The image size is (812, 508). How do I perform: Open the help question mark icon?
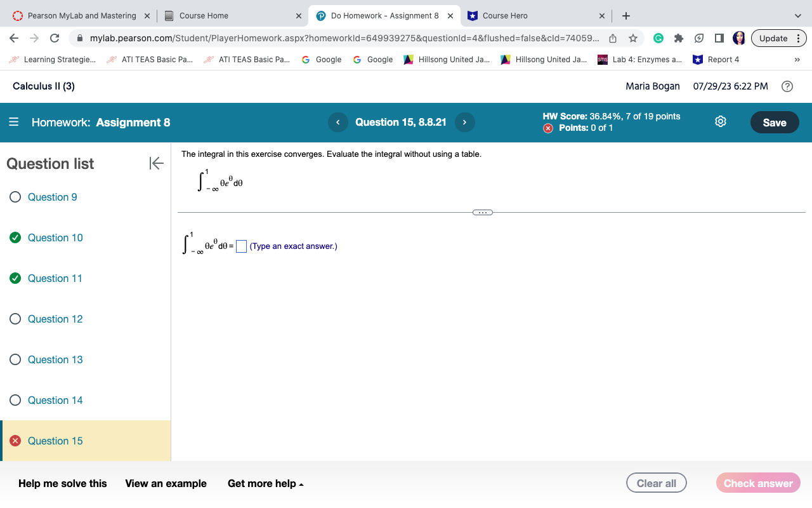coord(787,85)
